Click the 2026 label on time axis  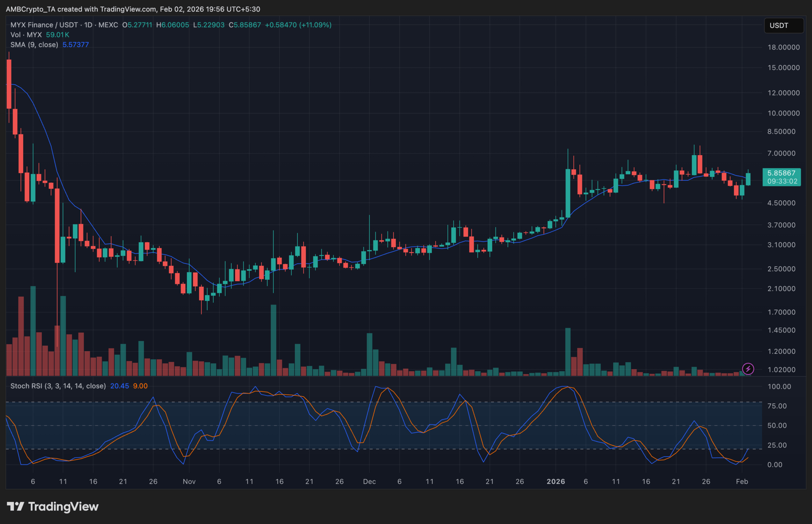555,482
